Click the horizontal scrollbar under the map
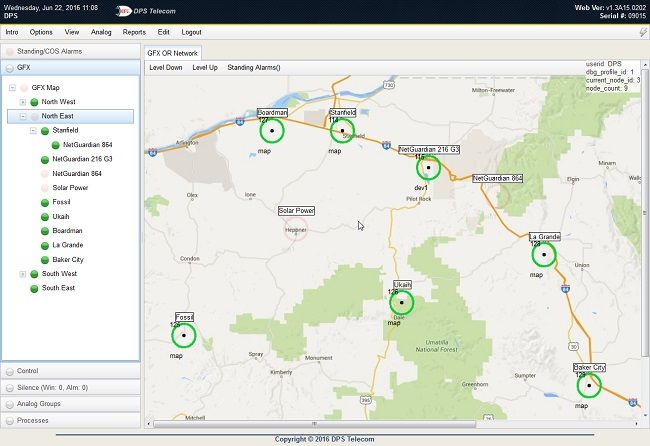The width and height of the screenshot is (650, 446). tap(314, 424)
